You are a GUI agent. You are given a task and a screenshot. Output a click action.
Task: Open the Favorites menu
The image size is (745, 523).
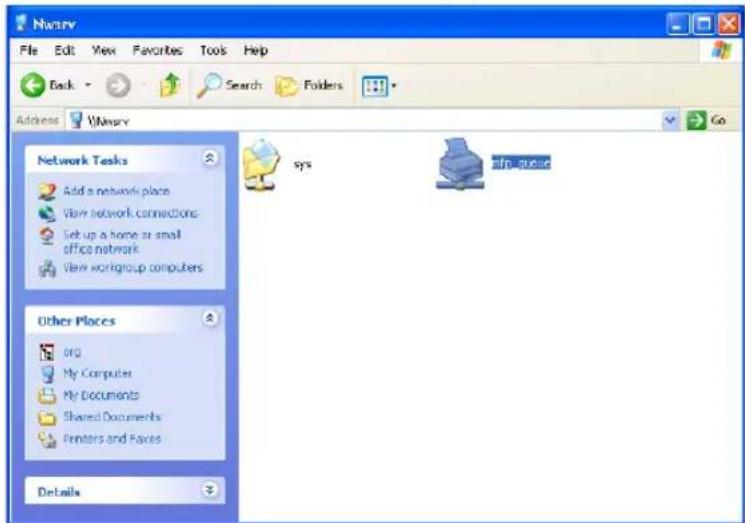[x=157, y=50]
